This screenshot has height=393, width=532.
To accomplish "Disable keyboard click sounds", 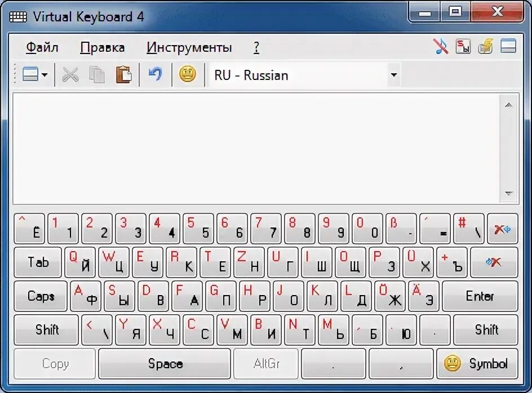I will pos(441,46).
